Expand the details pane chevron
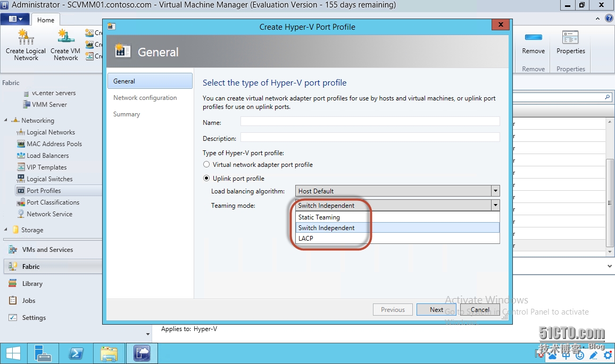Viewport: 615px width, 364px height. [609, 266]
